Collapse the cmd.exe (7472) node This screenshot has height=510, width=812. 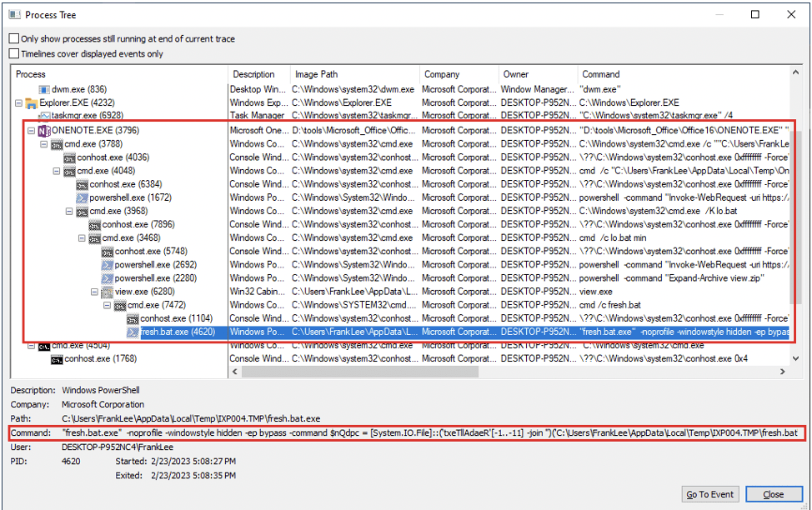tap(107, 306)
